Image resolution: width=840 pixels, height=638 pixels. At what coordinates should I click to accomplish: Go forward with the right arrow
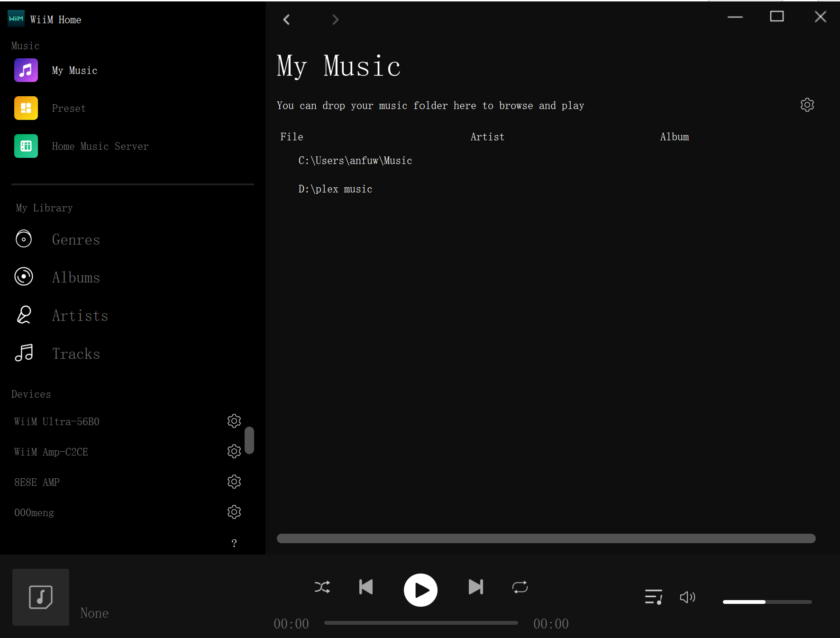point(335,19)
